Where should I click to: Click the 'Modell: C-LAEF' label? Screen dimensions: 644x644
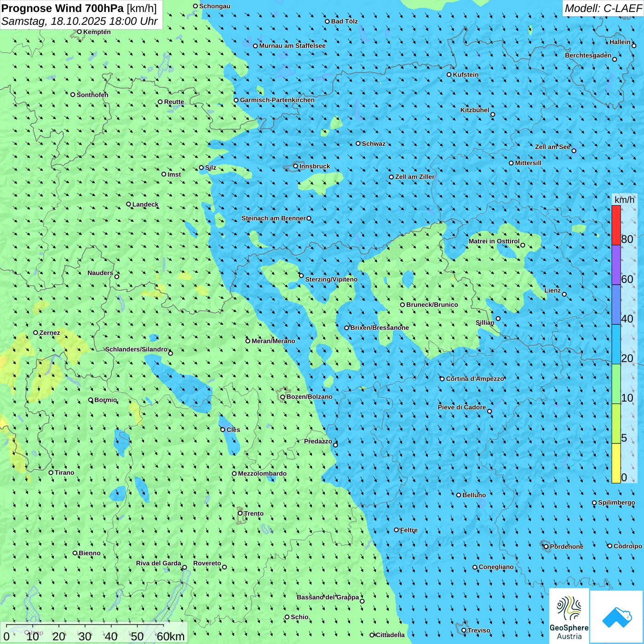(603, 8)
